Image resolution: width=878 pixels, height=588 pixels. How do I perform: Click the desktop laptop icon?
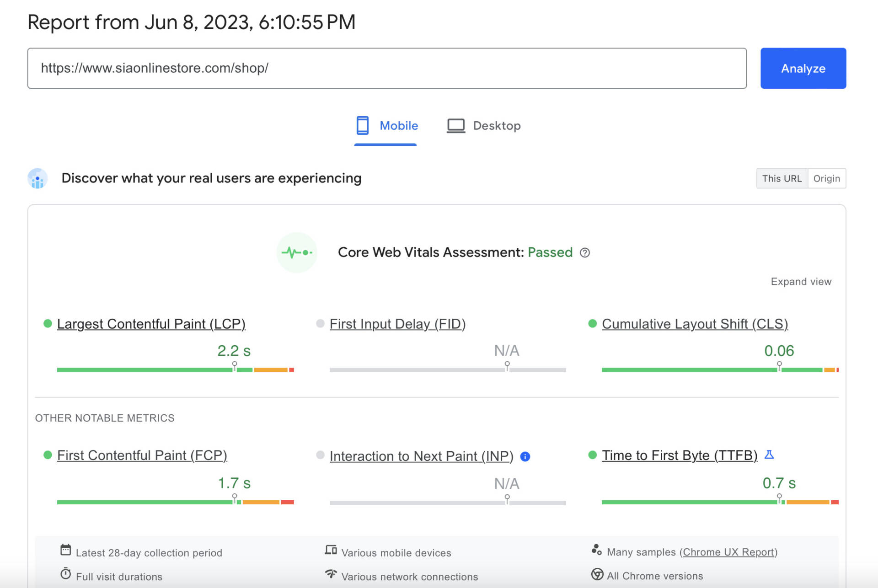(x=455, y=125)
